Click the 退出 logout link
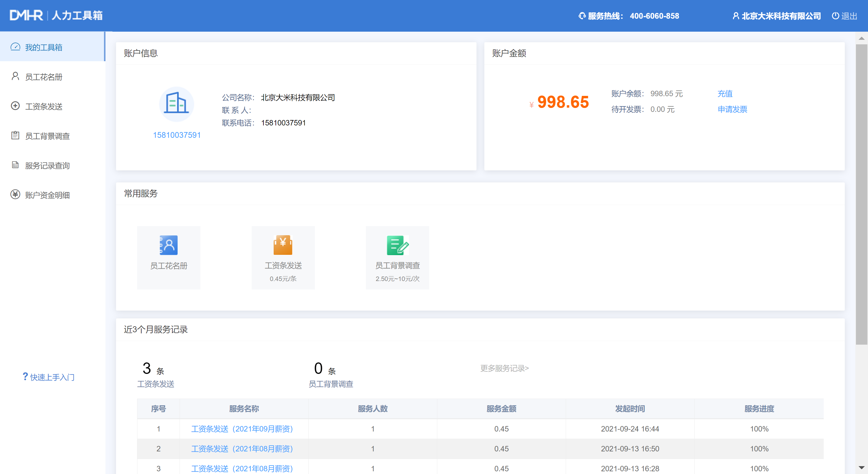868x474 pixels. (x=849, y=16)
